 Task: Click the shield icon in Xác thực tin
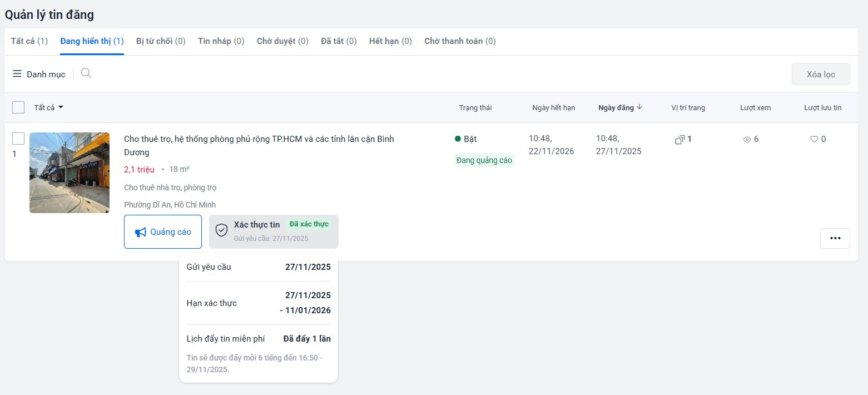tap(221, 231)
